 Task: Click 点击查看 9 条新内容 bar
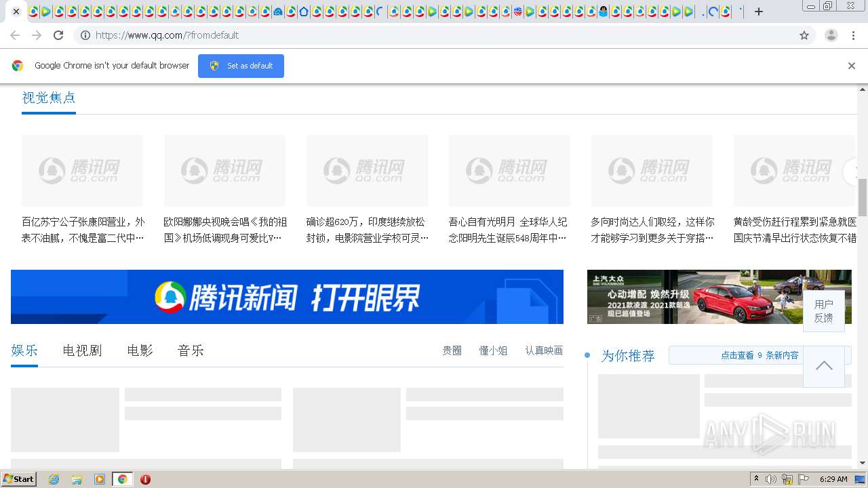759,355
